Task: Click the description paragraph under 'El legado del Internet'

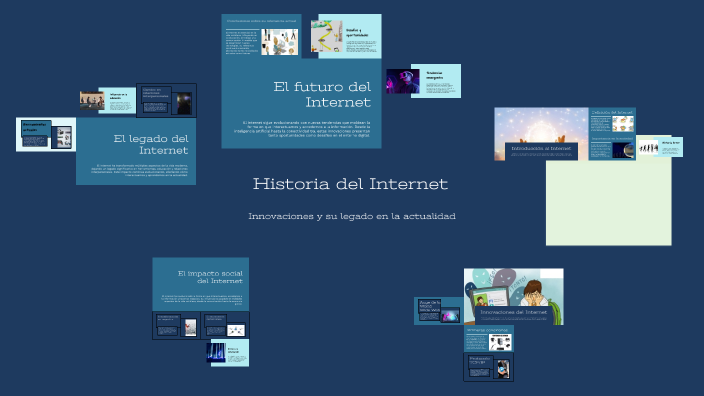Action: pyautogui.click(x=139, y=170)
